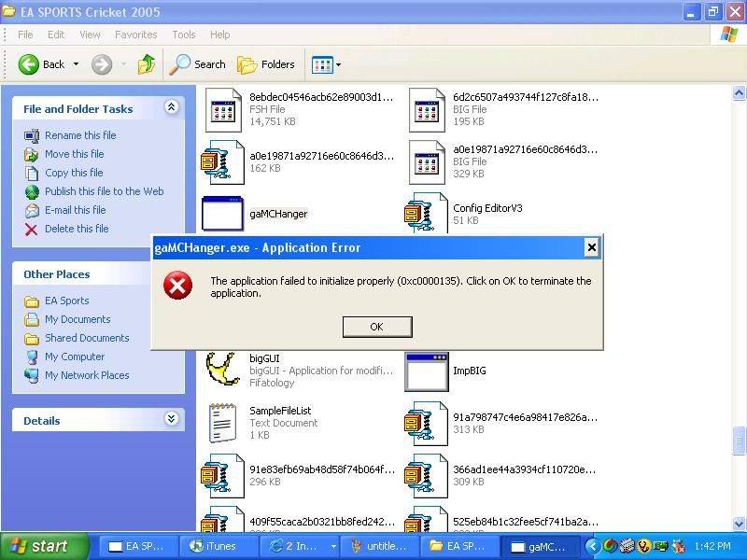Click the Rename this file link

(x=80, y=135)
